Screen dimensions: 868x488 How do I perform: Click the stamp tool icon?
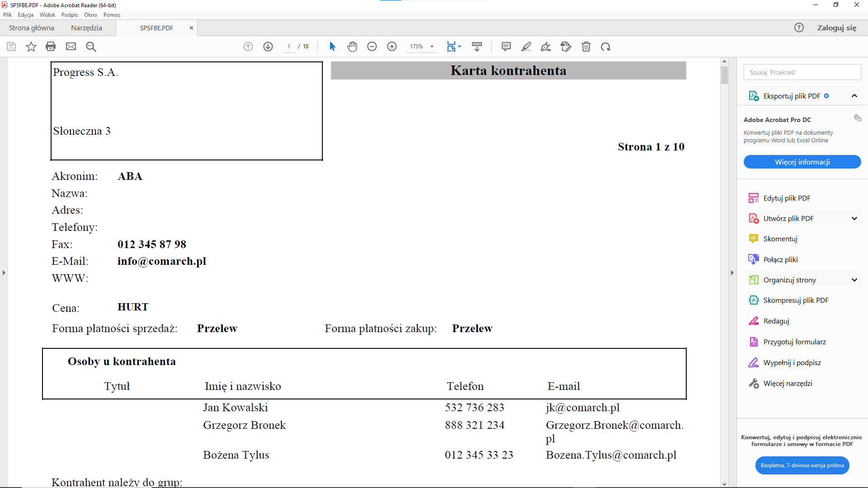566,47
